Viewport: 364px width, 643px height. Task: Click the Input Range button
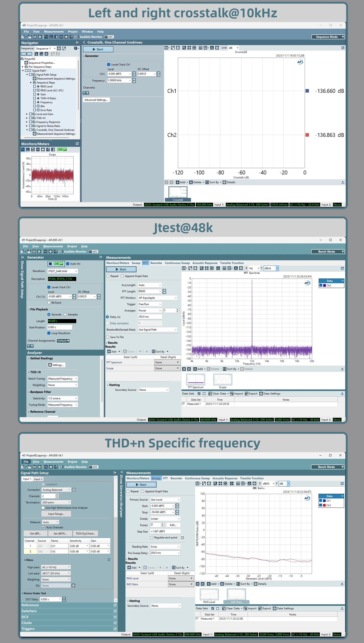point(56,514)
